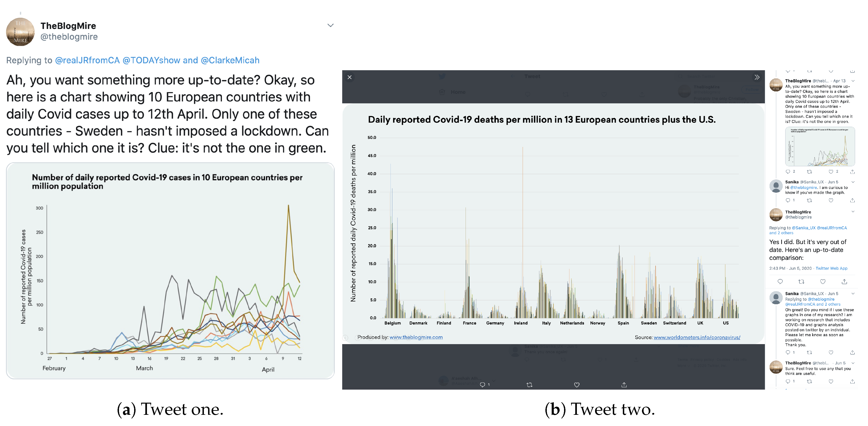Expand options for Sanika's 'I am curious' tweet

click(853, 182)
